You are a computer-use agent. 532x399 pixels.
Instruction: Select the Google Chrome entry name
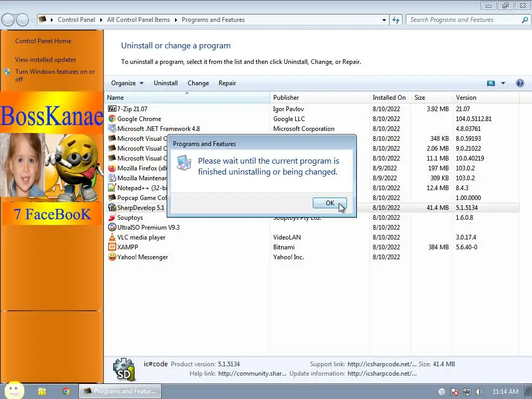(139, 119)
